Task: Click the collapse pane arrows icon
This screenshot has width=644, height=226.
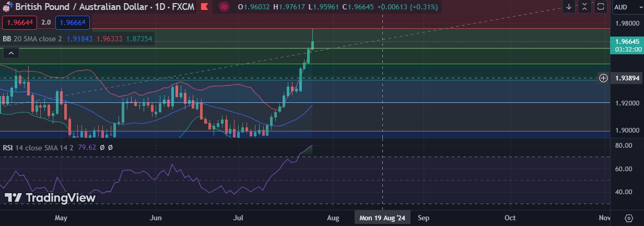Action: (x=584, y=7)
